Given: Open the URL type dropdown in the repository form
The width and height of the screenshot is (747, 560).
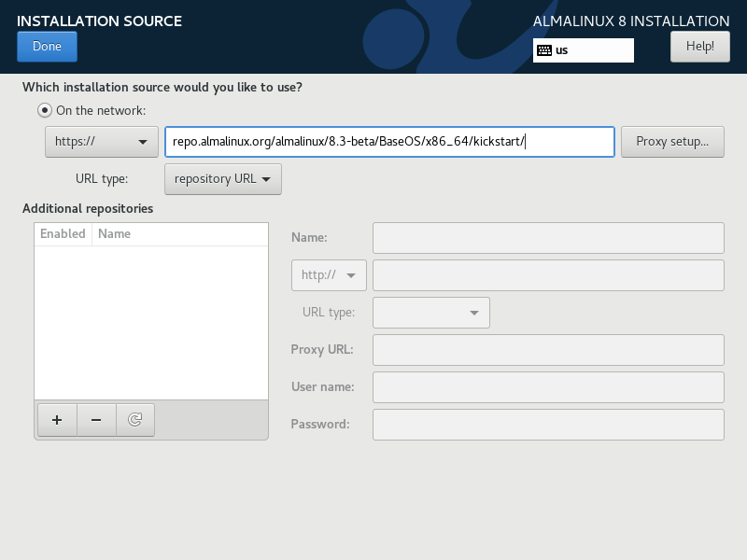Looking at the screenshot, I should pyautogui.click(x=430, y=312).
